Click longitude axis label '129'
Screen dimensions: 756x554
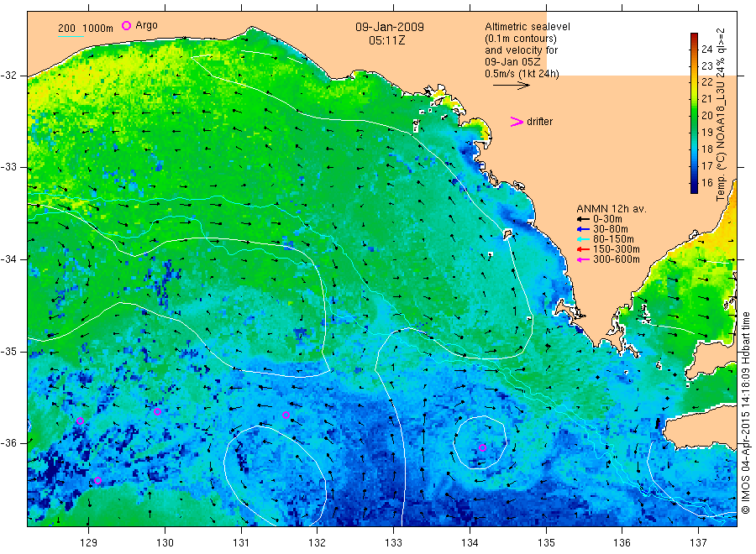pyautogui.click(x=89, y=542)
